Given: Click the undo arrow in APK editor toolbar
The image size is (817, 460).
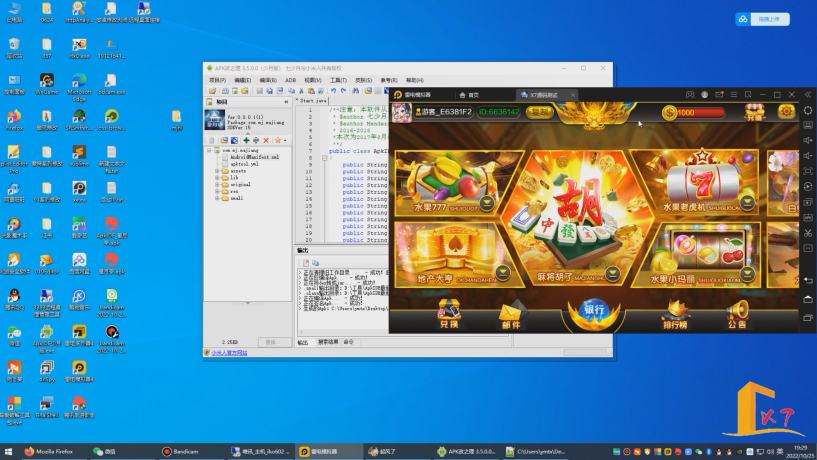Looking at the screenshot, I should (x=333, y=91).
